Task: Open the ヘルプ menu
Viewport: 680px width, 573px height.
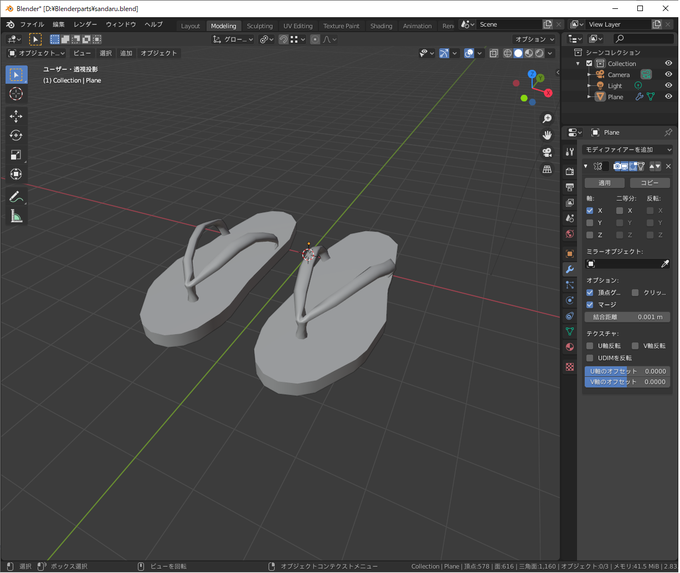Action: click(x=154, y=24)
